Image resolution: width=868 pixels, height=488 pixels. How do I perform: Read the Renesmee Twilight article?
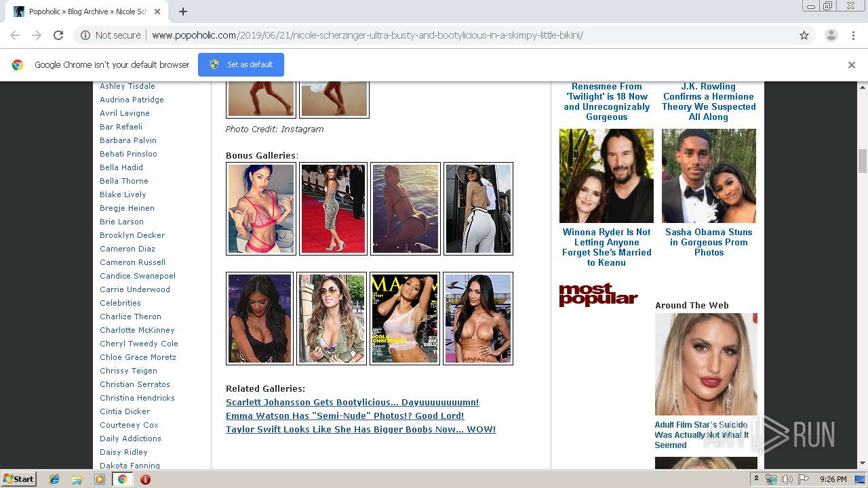coord(606,102)
